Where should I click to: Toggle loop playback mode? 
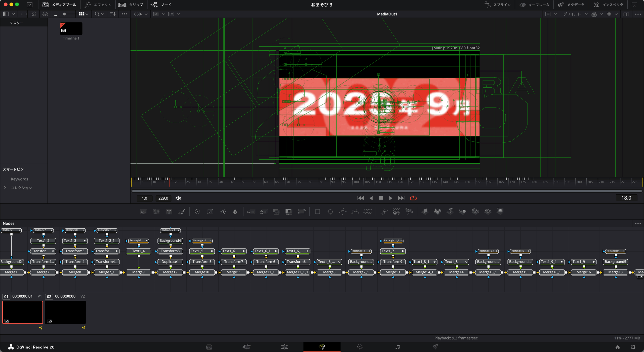coord(413,198)
